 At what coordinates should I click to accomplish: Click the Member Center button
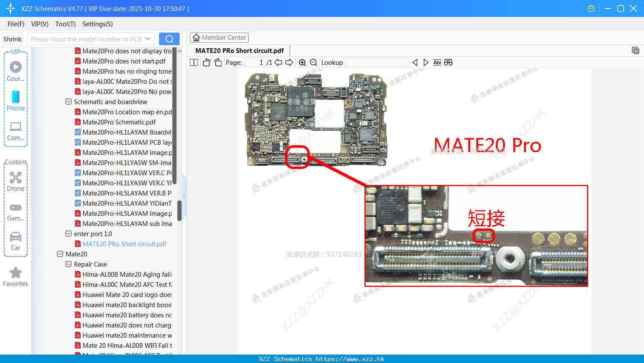(x=219, y=38)
